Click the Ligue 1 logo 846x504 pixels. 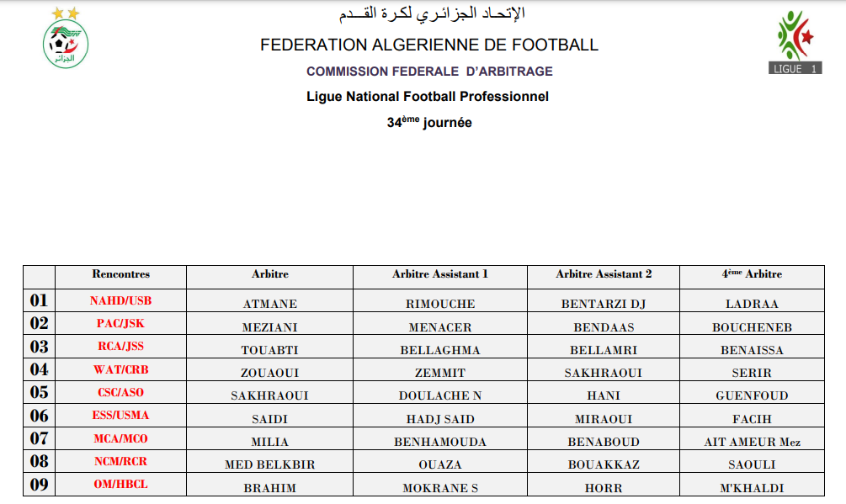[x=795, y=42]
